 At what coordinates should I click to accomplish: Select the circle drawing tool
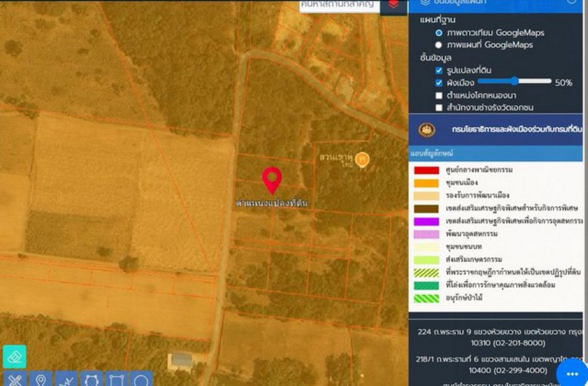click(141, 380)
